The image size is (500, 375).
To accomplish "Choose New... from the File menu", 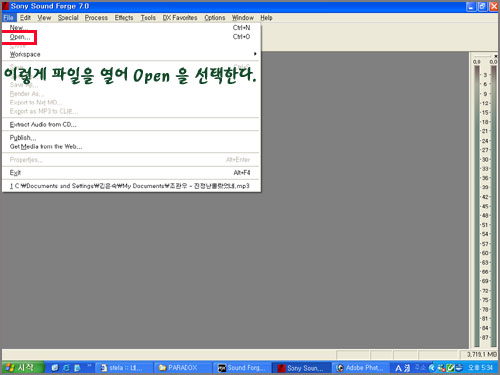I will [131, 28].
